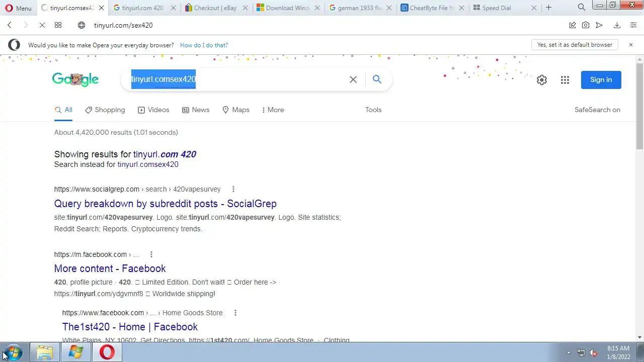The width and height of the screenshot is (644, 362).
Task: Search instead for tinyurl.comsex420 link
Action: (148, 164)
